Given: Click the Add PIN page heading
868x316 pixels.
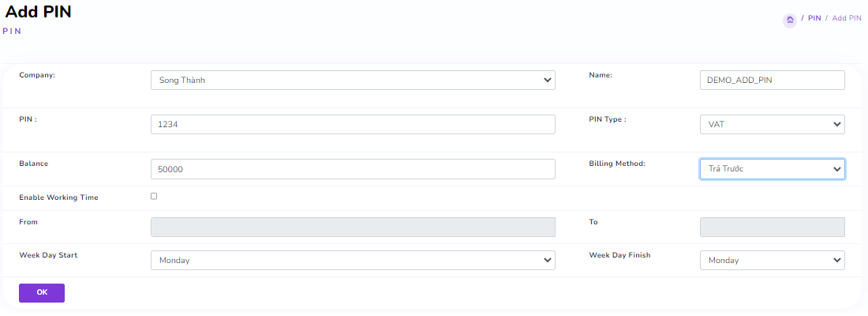Looking at the screenshot, I should pos(38,12).
